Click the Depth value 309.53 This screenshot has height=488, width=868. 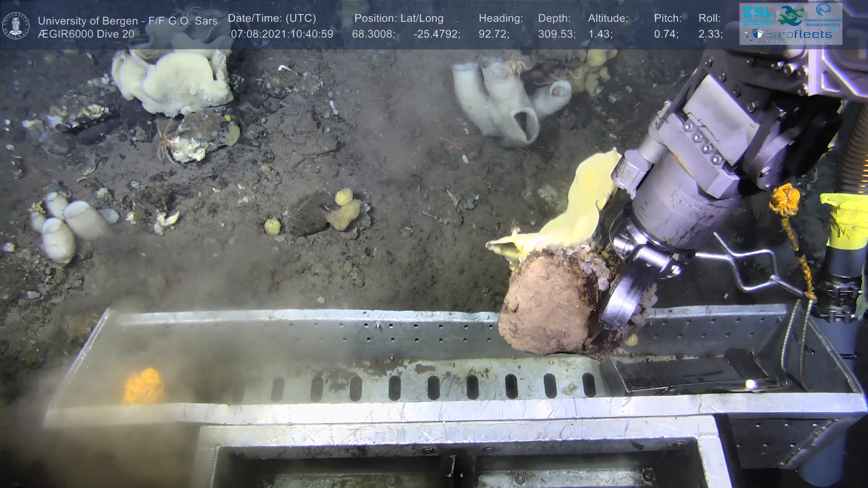coord(557,34)
